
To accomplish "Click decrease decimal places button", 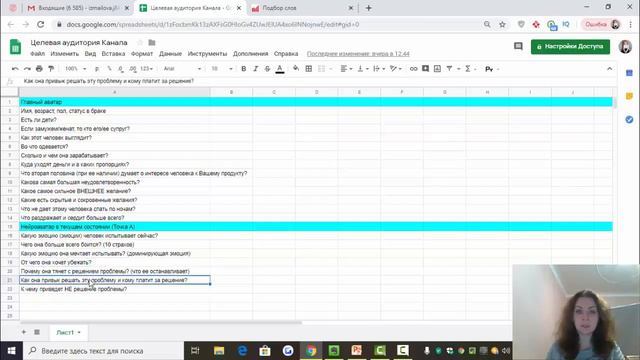I will [121, 69].
